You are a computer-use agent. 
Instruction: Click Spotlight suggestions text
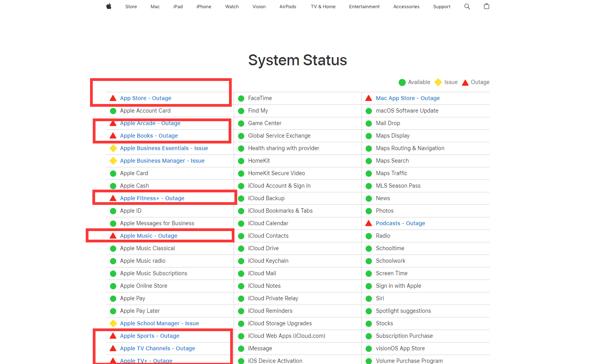pyautogui.click(x=404, y=311)
